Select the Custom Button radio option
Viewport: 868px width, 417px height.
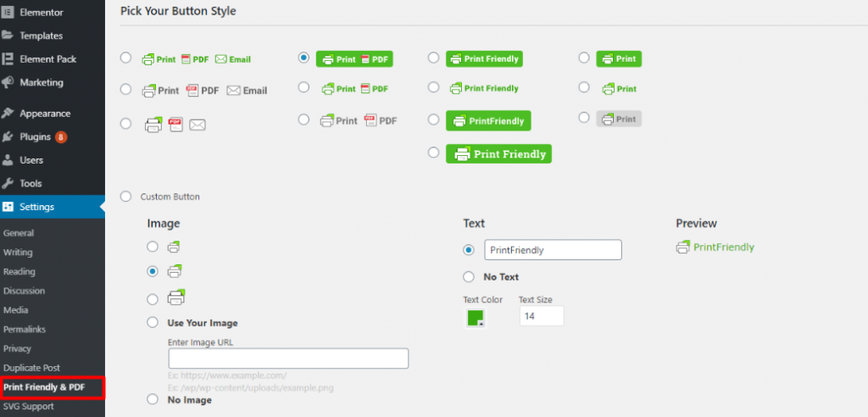pos(126,197)
